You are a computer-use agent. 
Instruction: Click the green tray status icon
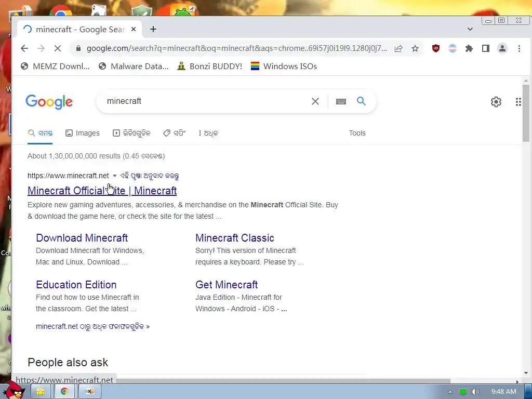pyautogui.click(x=462, y=392)
